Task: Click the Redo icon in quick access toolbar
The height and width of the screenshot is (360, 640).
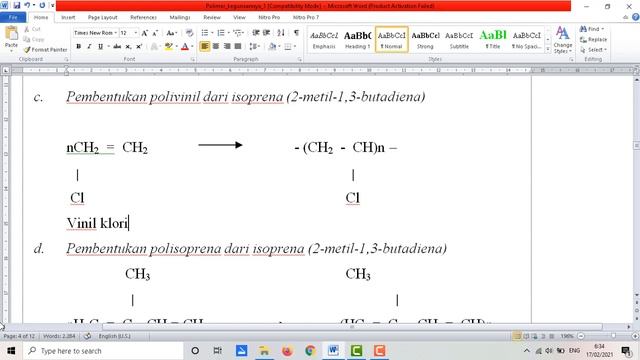Action: click(x=42, y=5)
